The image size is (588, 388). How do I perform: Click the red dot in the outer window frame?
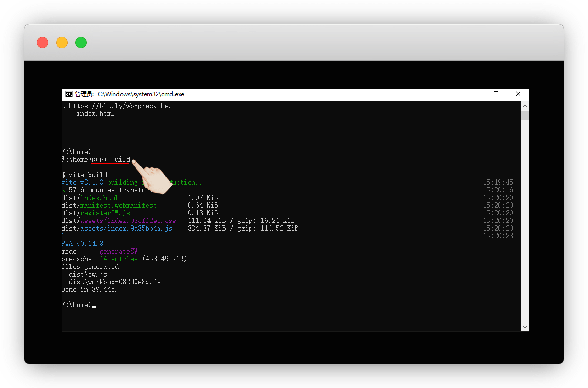pos(43,43)
